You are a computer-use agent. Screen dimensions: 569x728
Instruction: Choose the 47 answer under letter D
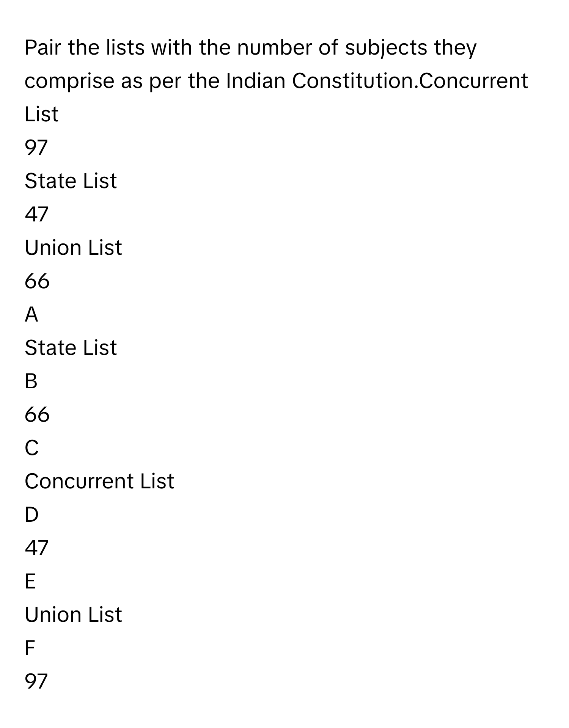(x=36, y=548)
